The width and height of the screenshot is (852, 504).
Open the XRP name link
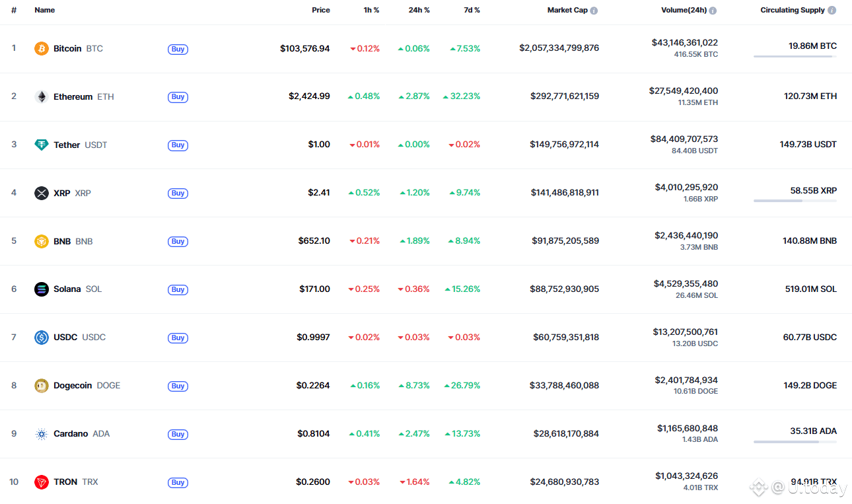pyautogui.click(x=72, y=194)
